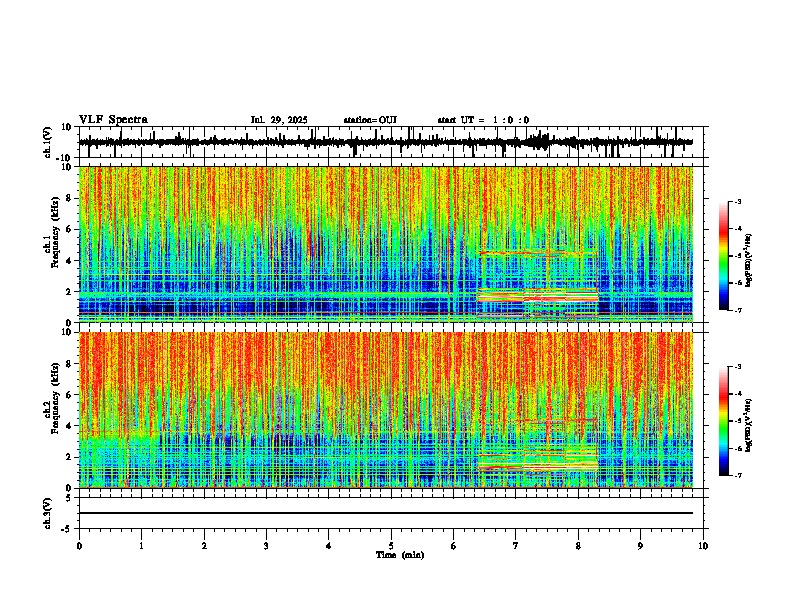This screenshot has width=792, height=612.
Task: Click the time axis end label "10"
Action: coord(703,545)
